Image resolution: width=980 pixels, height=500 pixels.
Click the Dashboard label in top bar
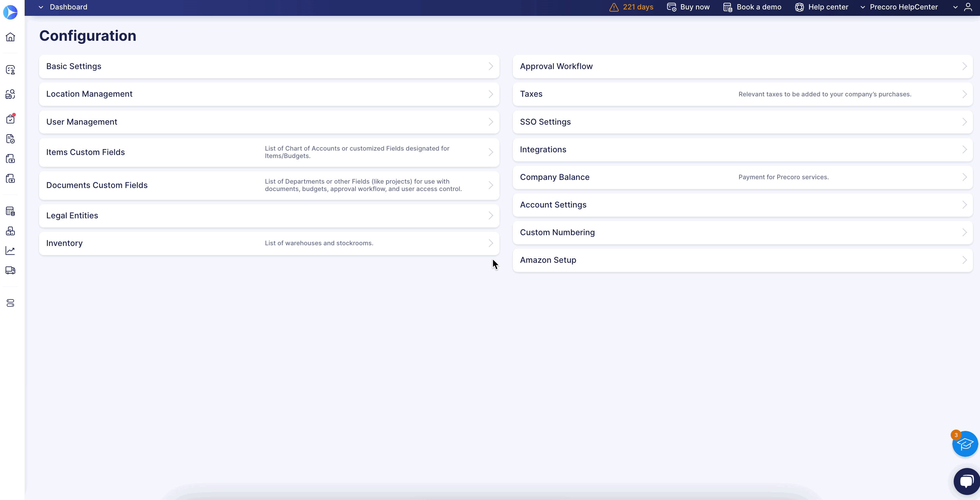pos(68,7)
